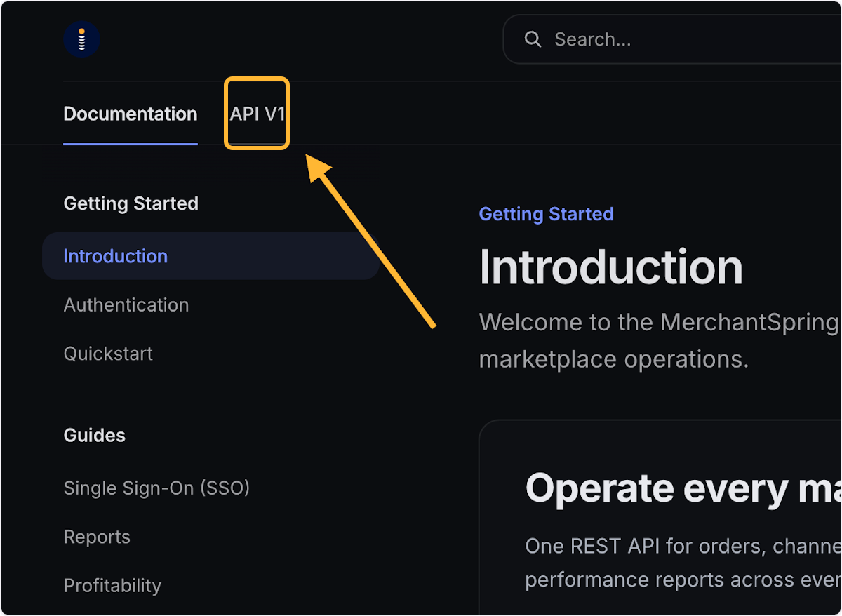Image resolution: width=842 pixels, height=616 pixels.
Task: Open the API V1 tab
Action: click(x=257, y=114)
